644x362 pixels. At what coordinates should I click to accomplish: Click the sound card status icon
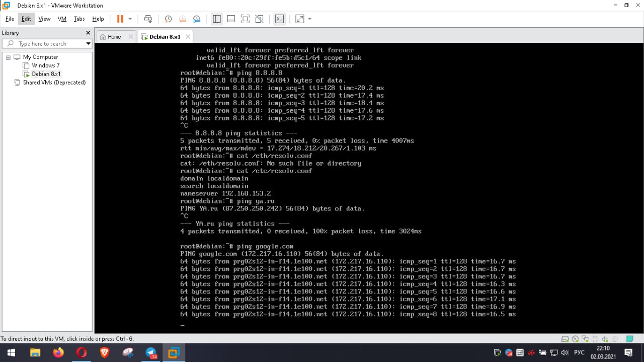coord(604,339)
